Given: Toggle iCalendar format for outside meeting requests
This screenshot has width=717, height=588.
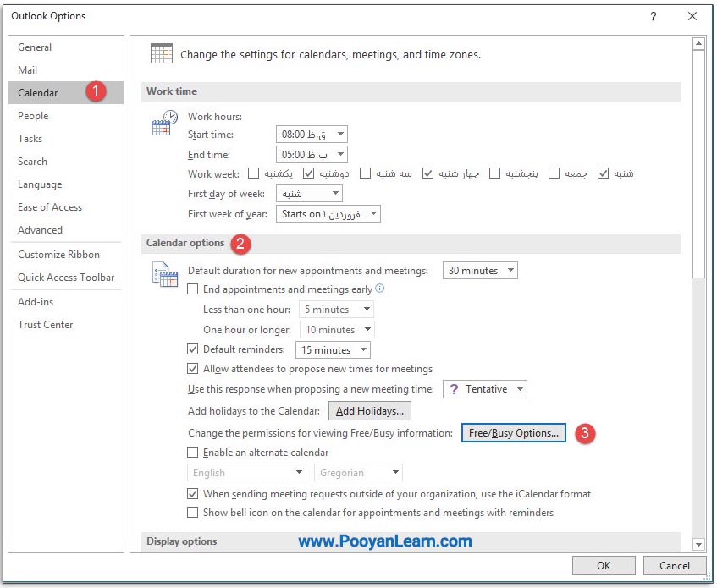Looking at the screenshot, I should pos(192,494).
